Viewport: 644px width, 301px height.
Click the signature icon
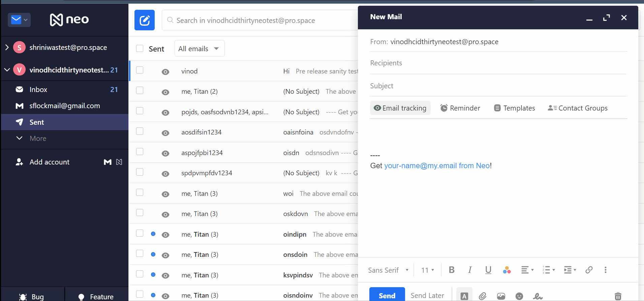coord(538,296)
